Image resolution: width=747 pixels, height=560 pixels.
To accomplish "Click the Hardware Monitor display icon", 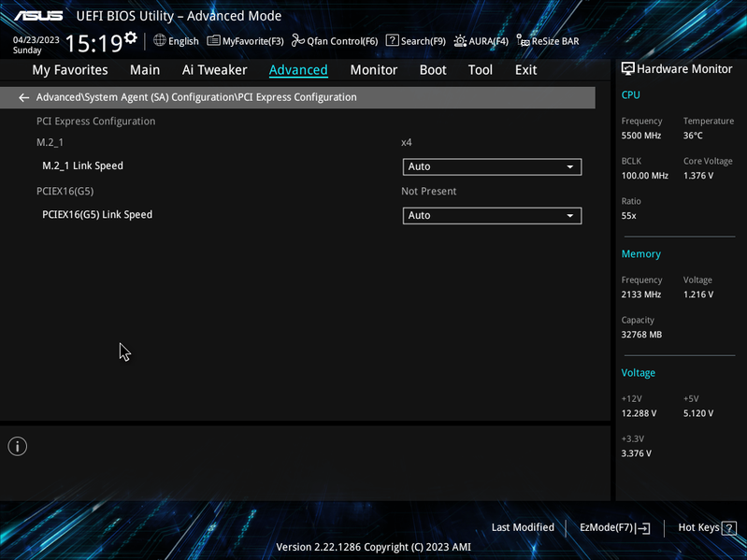I will click(x=628, y=69).
